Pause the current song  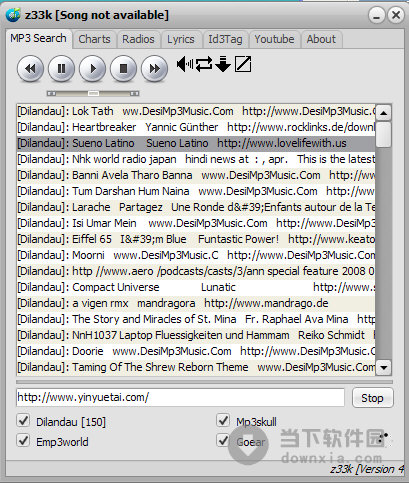click(x=61, y=69)
